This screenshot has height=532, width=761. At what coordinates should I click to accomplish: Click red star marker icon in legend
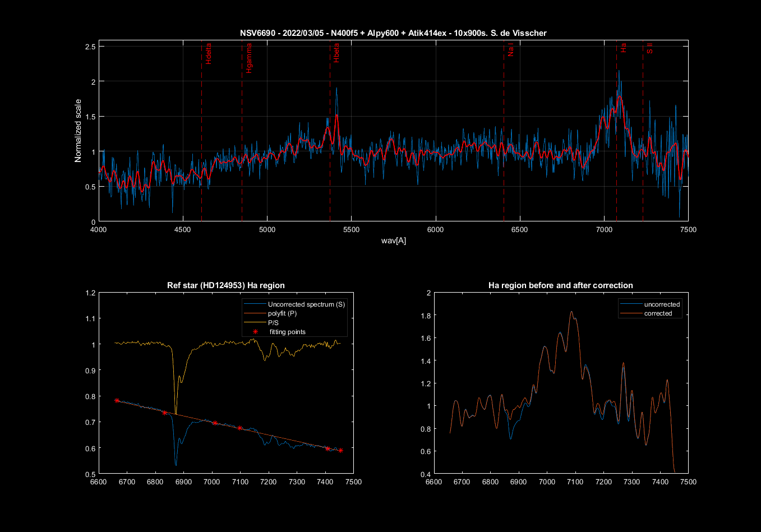pos(256,332)
